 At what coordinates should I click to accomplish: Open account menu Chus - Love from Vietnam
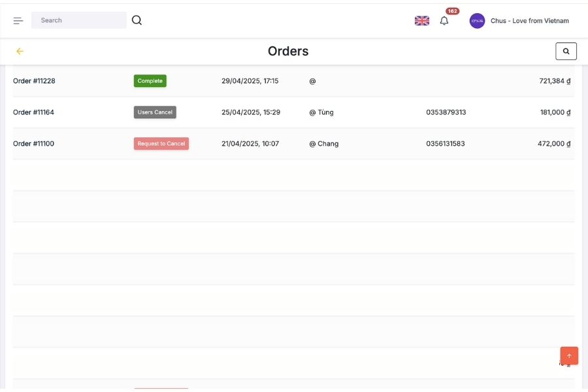tap(529, 21)
